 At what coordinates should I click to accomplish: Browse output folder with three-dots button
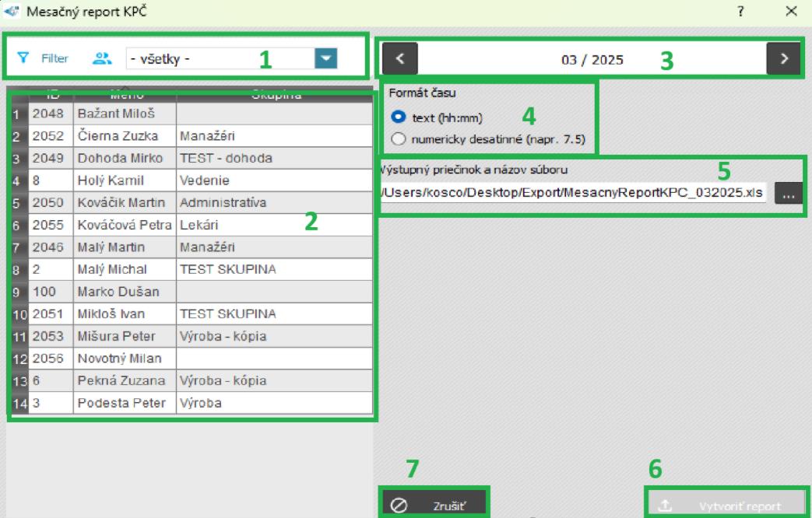pos(788,193)
